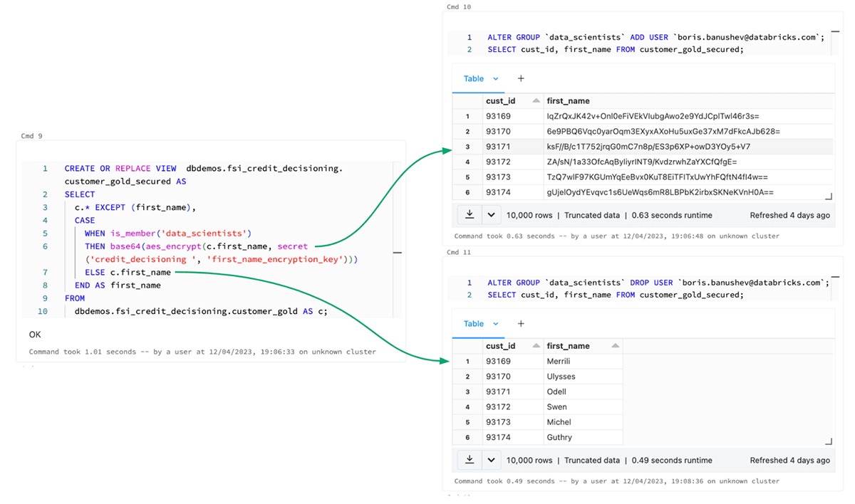Click plus icon beside Table in Cmd 11
Screen dimensions: 855x504
pos(520,324)
